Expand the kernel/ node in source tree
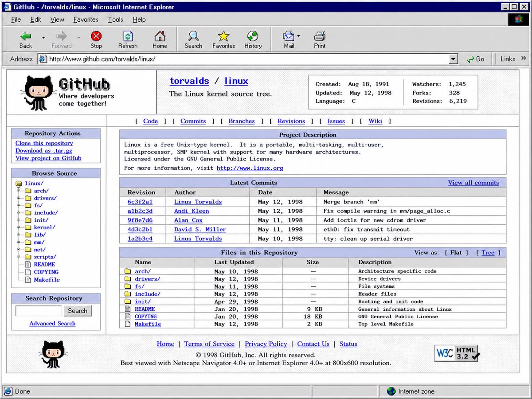The image size is (532, 399). tap(19, 227)
